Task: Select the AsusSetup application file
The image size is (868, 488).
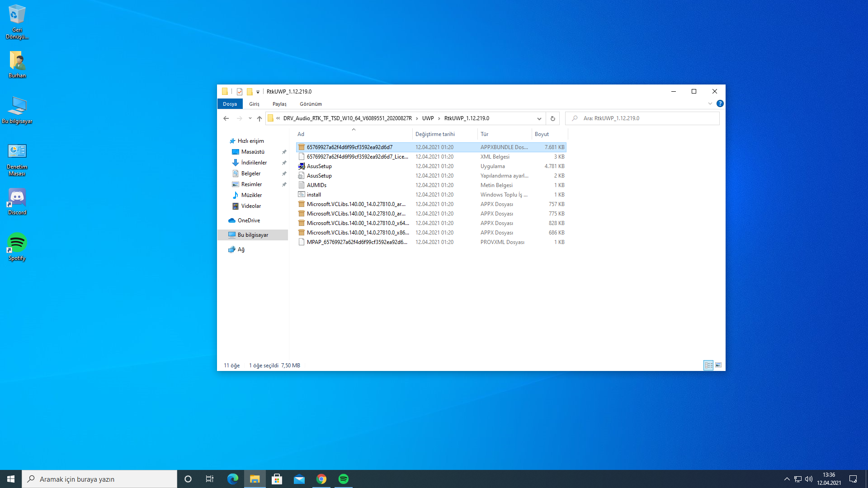Action: tap(319, 166)
